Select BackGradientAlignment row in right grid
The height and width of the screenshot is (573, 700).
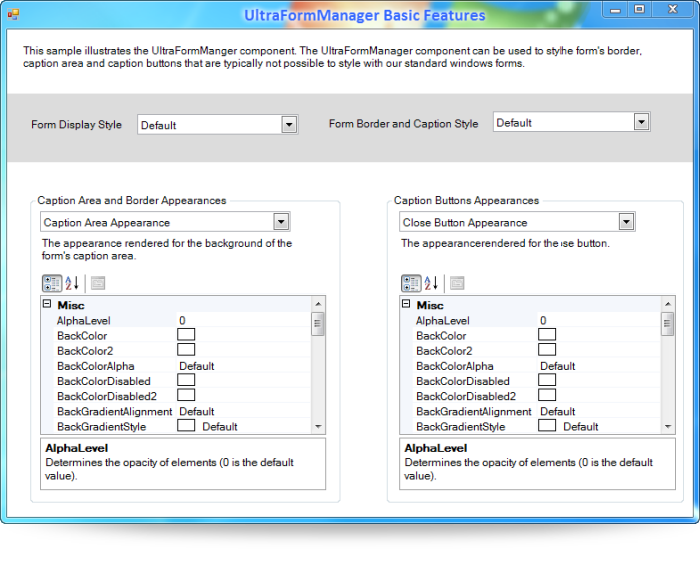[x=536, y=411]
